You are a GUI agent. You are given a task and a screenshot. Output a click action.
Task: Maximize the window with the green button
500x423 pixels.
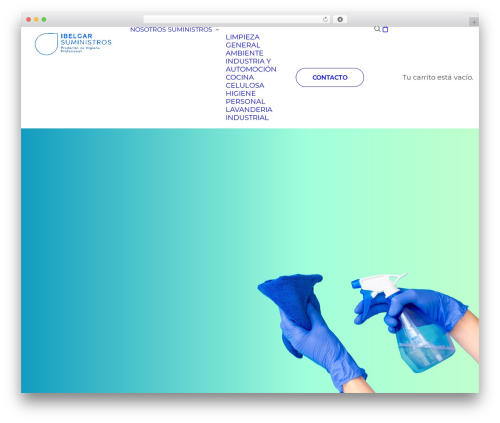coord(44,19)
